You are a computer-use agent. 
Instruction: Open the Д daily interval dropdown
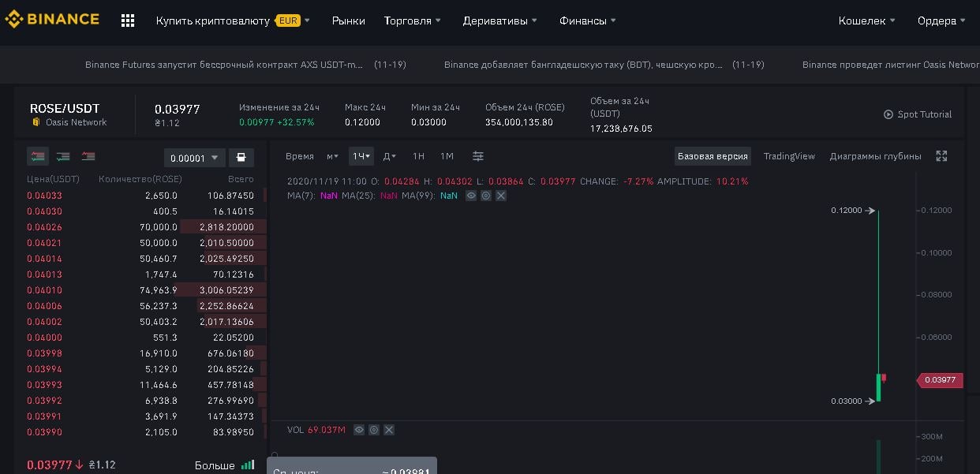click(x=390, y=156)
